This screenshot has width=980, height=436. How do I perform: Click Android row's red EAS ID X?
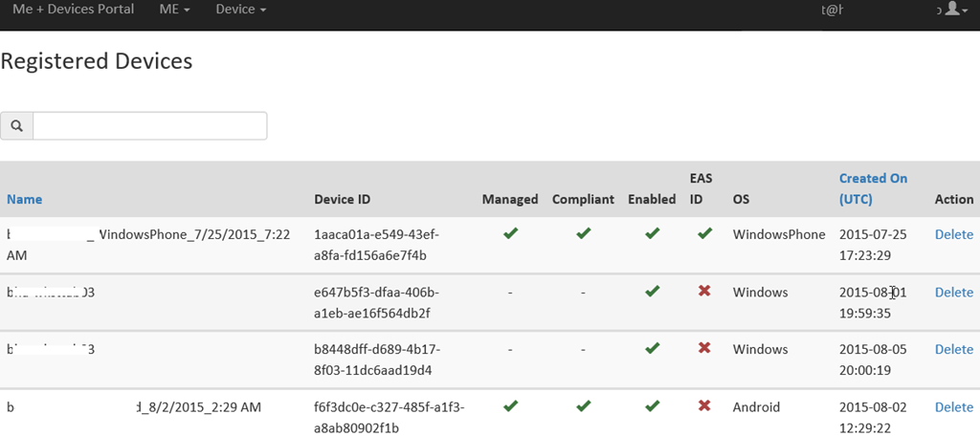click(704, 405)
